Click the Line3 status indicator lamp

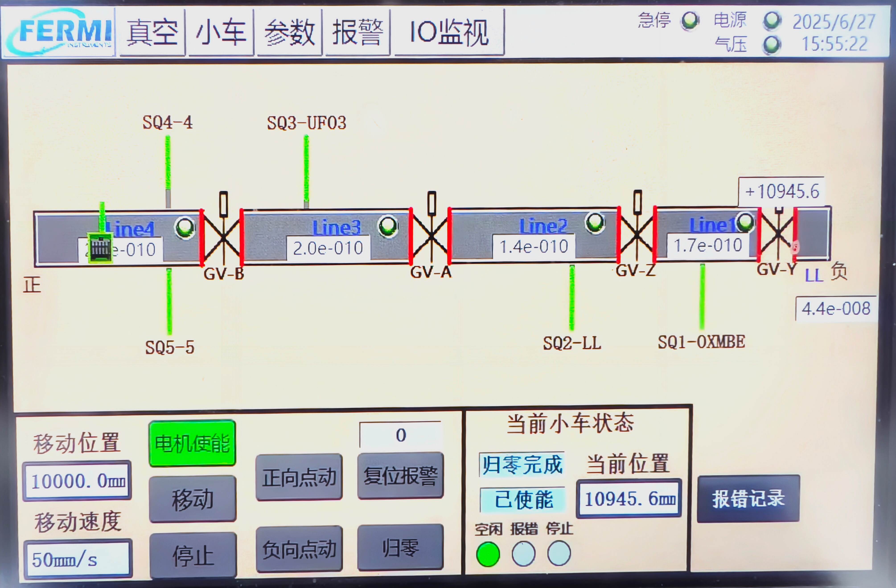pos(388,226)
